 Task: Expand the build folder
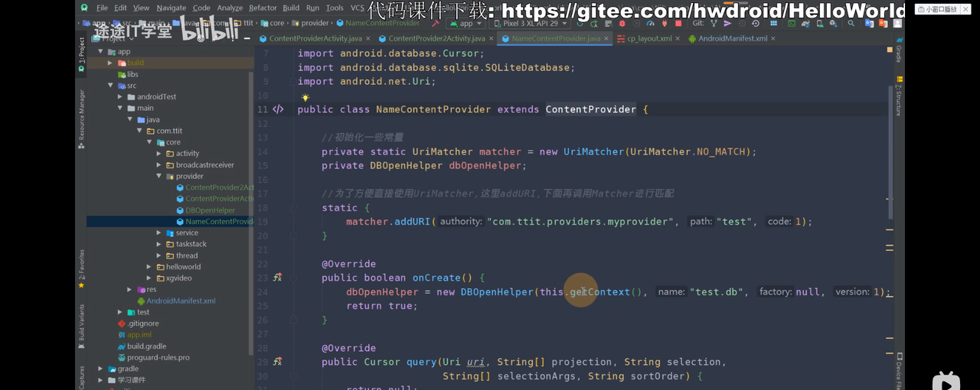click(x=111, y=63)
